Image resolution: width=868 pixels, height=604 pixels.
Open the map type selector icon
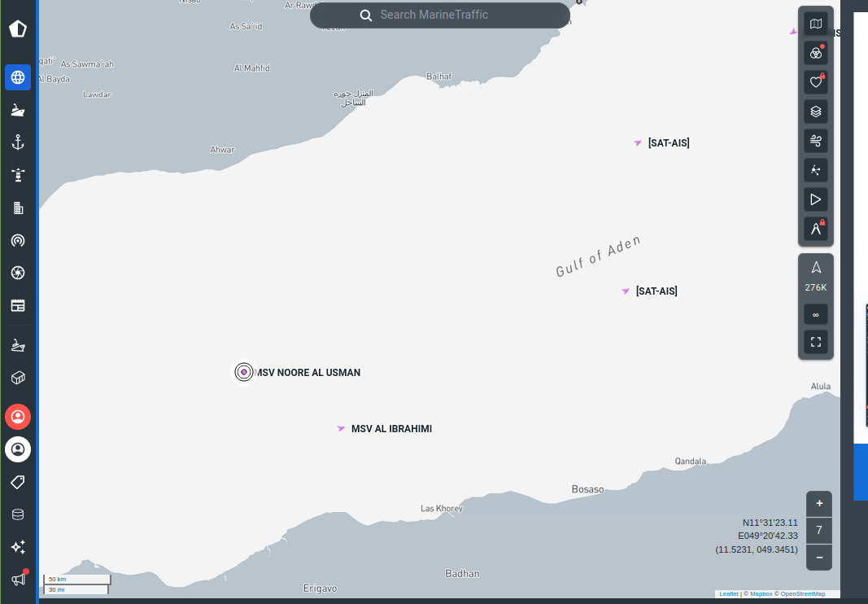[x=815, y=24]
